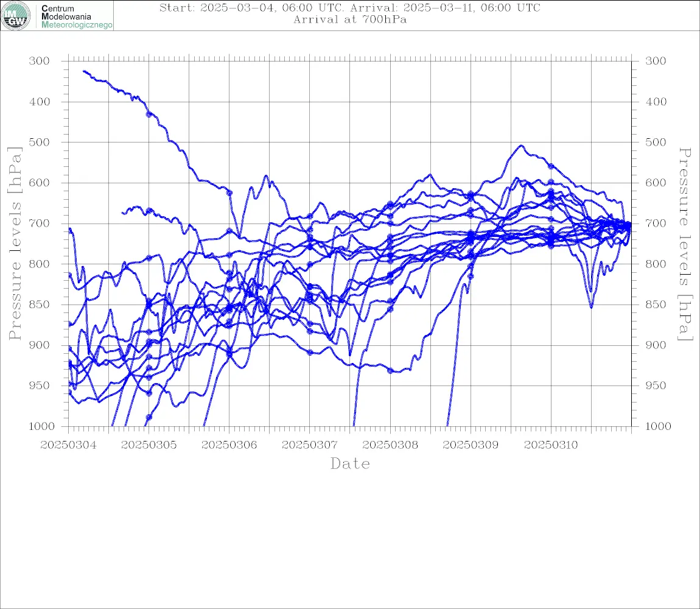
Task: Click the 'Date' x-axis title
Action: pos(350,463)
